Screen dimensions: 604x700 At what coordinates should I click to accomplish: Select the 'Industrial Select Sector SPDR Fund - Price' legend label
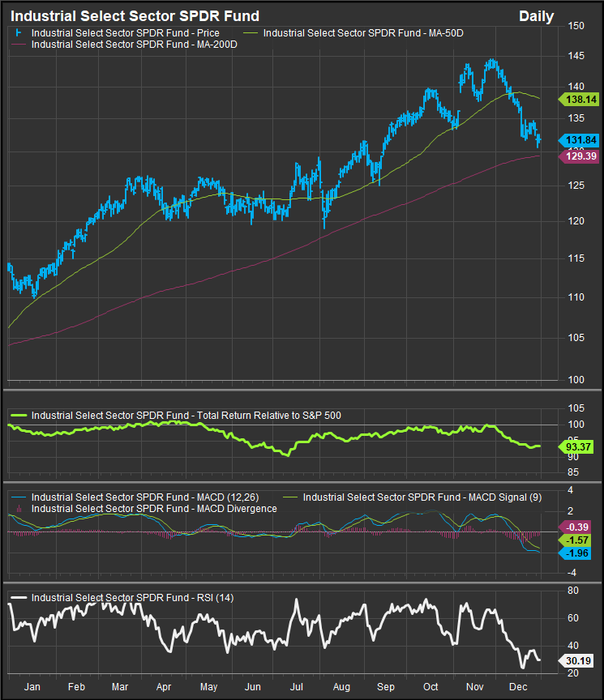pos(125,33)
